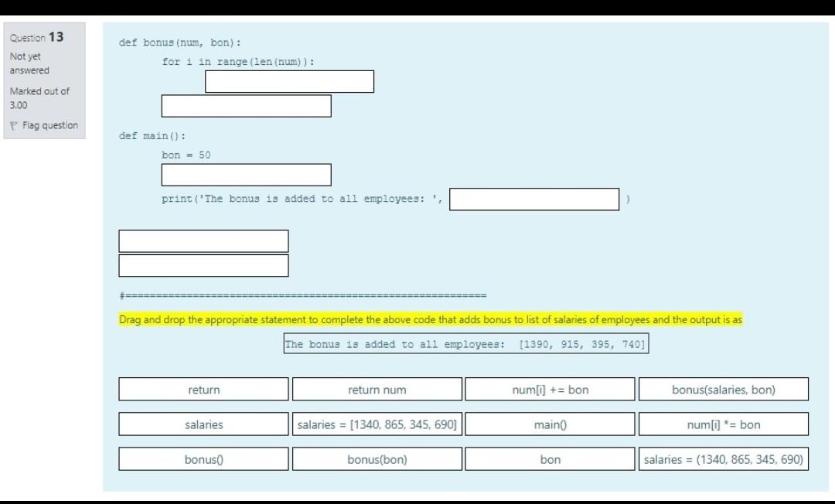Screen dimensions: 835x504
Task: Click the blank inside the for loop
Action: (x=289, y=80)
